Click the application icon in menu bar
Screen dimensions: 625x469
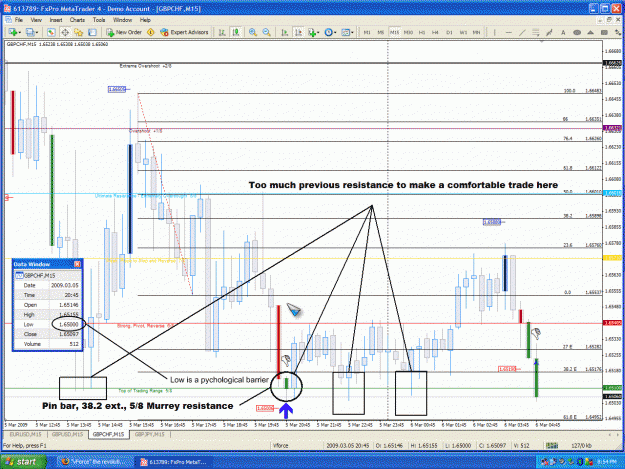coord(8,20)
